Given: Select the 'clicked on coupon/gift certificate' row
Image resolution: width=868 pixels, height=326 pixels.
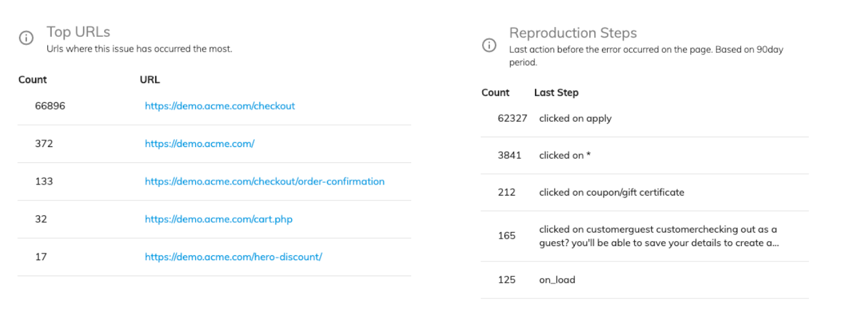Looking at the screenshot, I should pyautogui.click(x=645, y=192).
